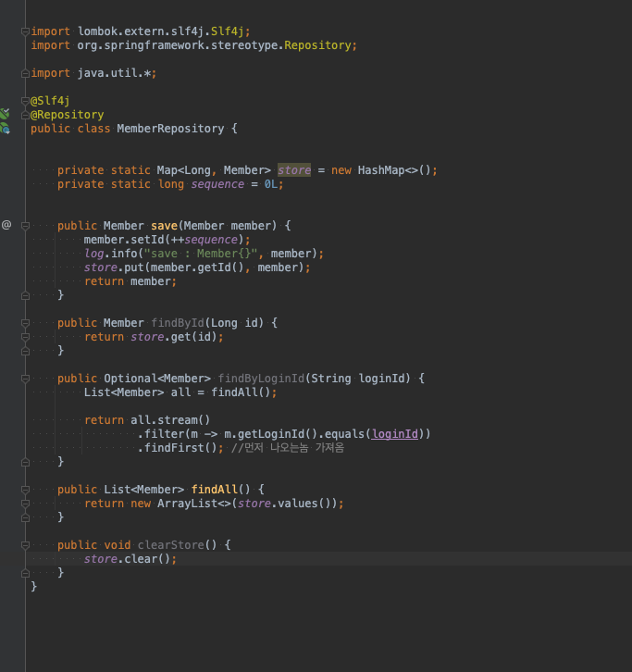Click 'sequence' in the static long declaration
This screenshot has height=672, width=632.
tap(217, 184)
